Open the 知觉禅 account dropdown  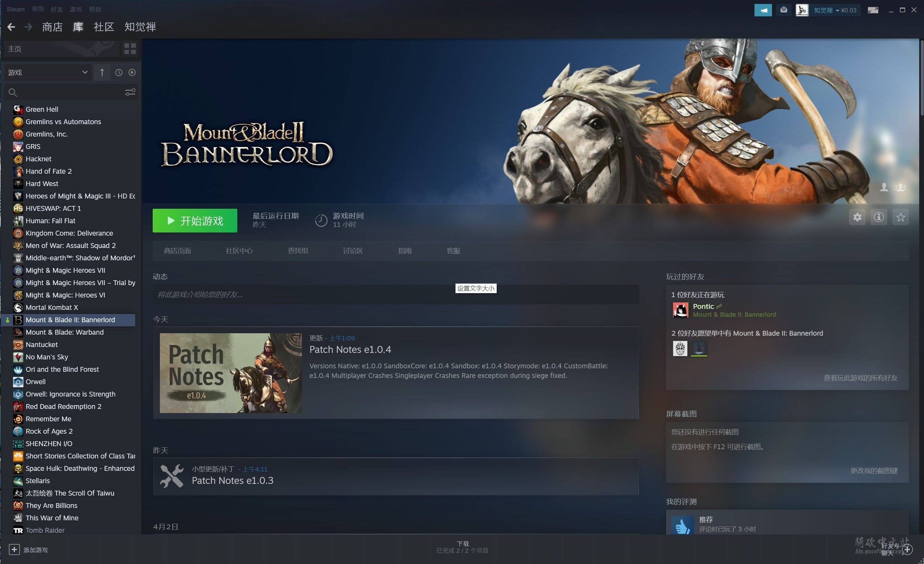click(835, 10)
